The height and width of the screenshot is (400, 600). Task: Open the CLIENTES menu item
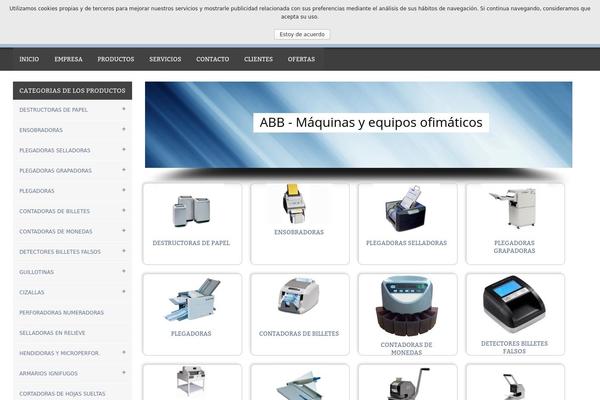click(259, 59)
